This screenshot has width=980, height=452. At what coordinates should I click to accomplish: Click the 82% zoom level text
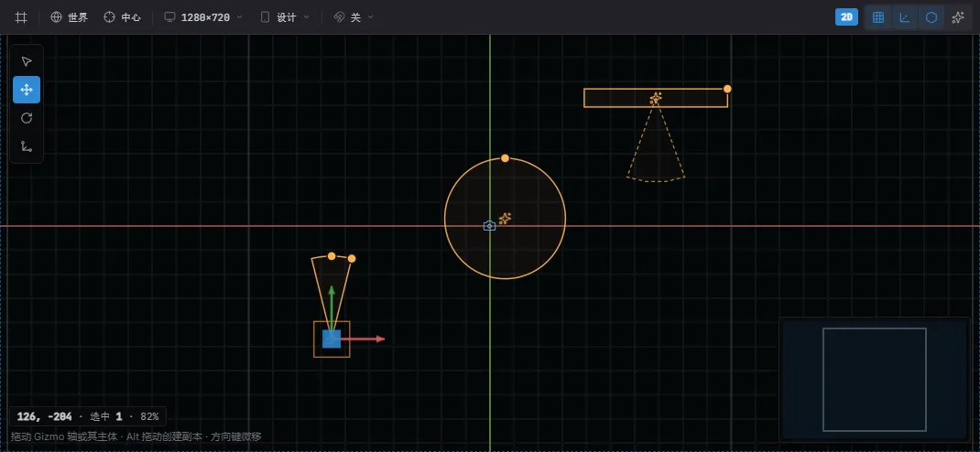click(149, 415)
